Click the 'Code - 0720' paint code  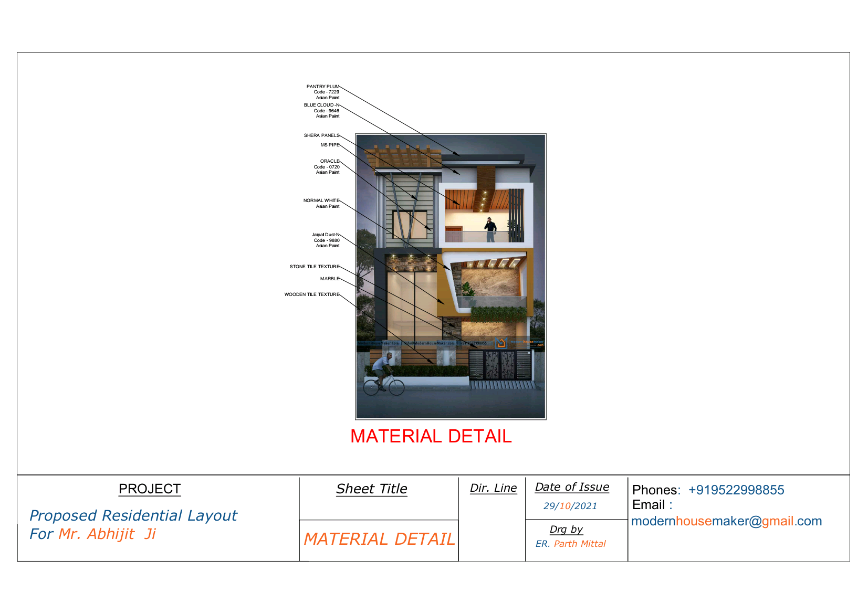(x=327, y=167)
